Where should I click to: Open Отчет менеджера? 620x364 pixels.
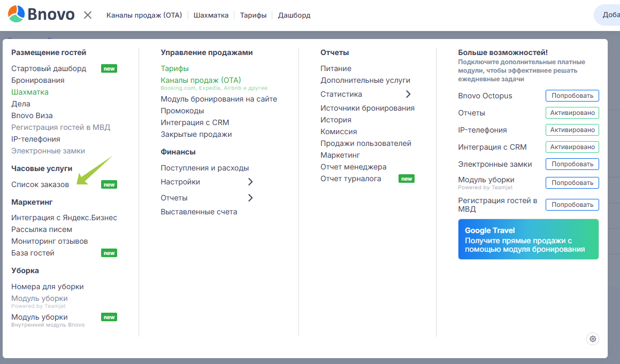tap(353, 167)
